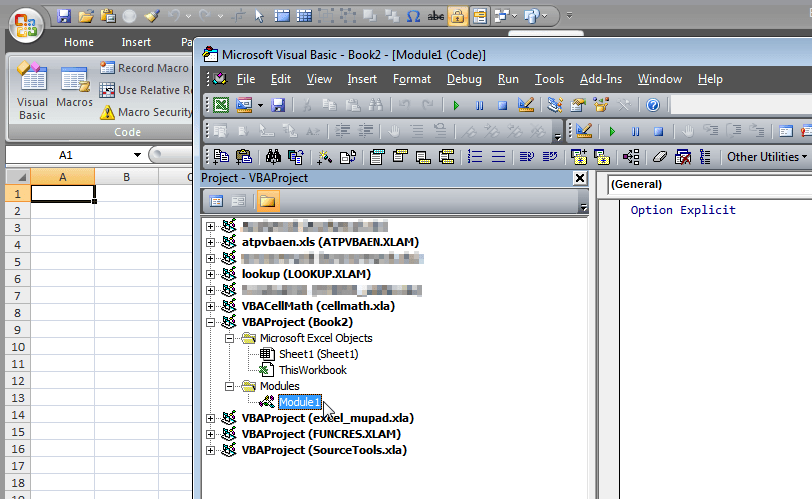
Task: Open Project Explorer from the toolbar icon
Action: (555, 105)
